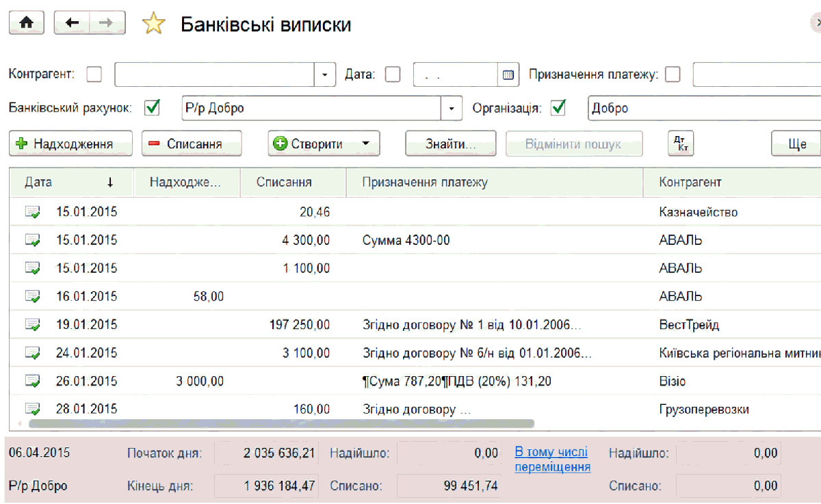This screenshot has width=821, height=504.
Task: Select the Київська регіональна митниця cell
Action: click(732, 353)
